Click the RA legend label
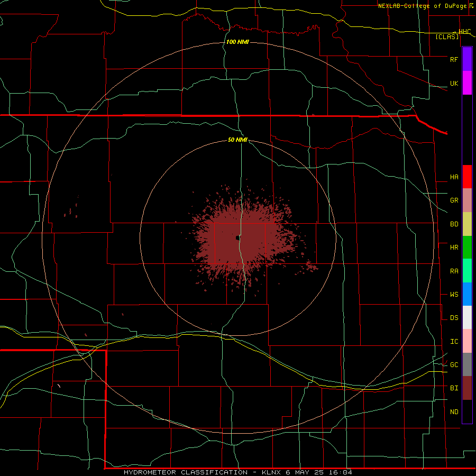 coord(454,271)
